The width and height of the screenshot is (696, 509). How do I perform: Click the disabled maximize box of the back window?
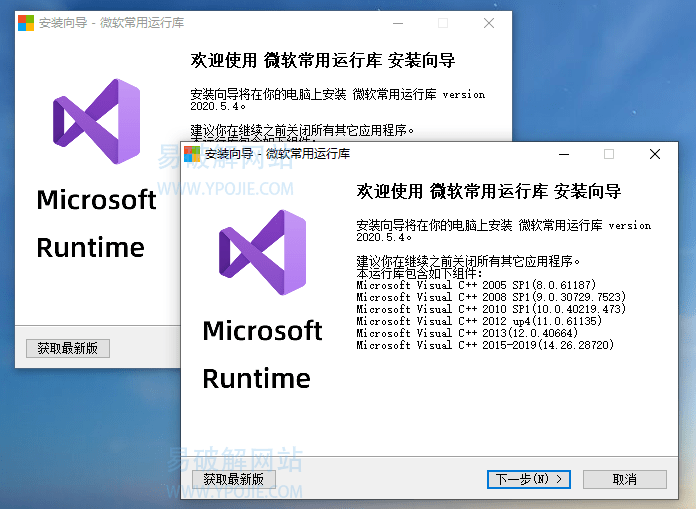443,23
